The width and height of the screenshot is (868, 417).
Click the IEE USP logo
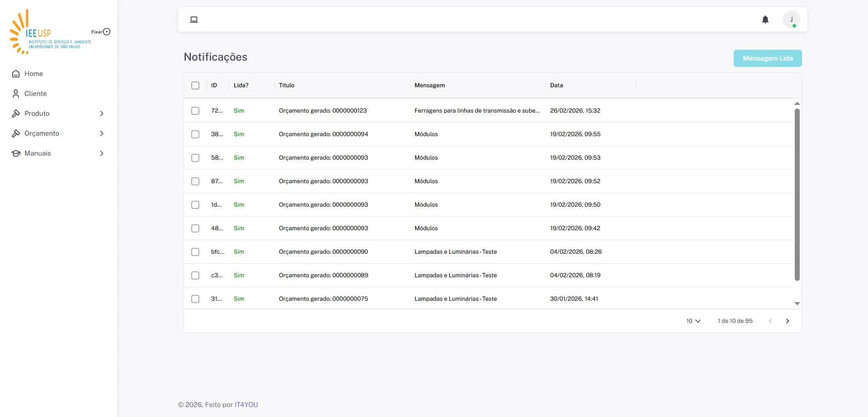click(51, 32)
